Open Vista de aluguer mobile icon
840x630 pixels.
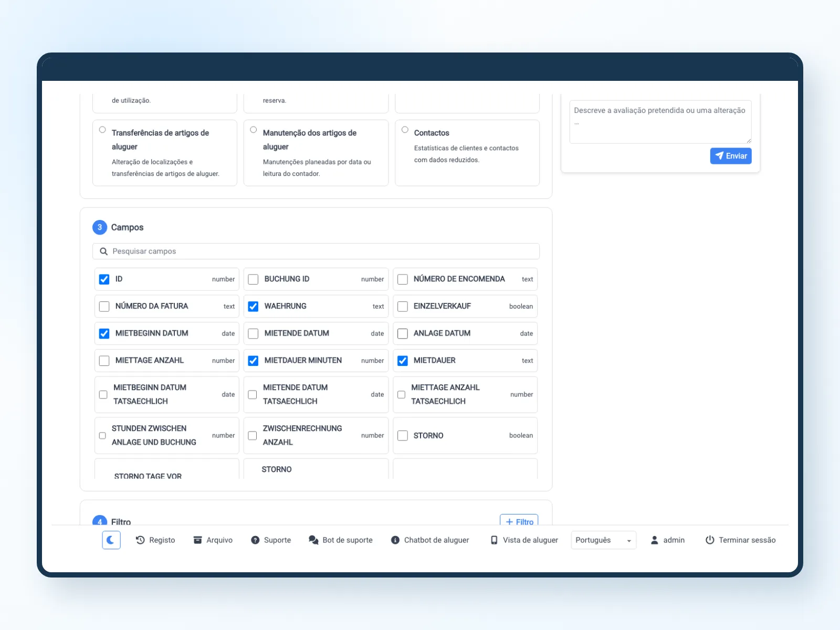pos(494,540)
